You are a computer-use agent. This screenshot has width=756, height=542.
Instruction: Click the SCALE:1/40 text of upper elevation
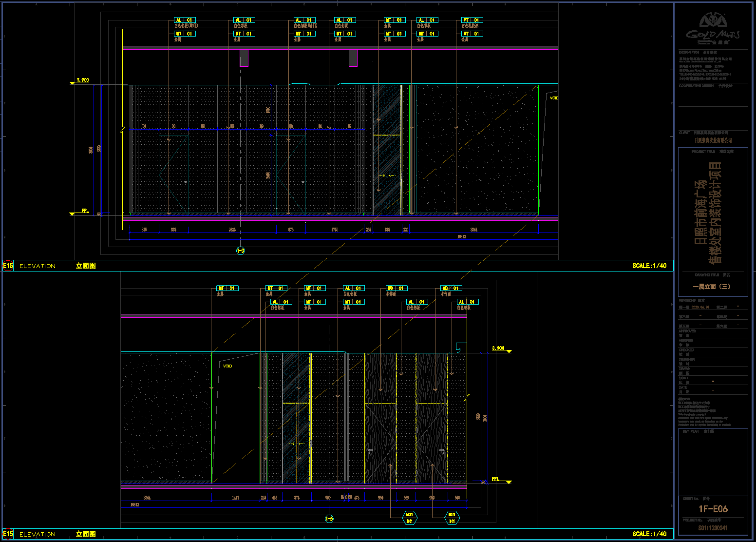(x=649, y=266)
